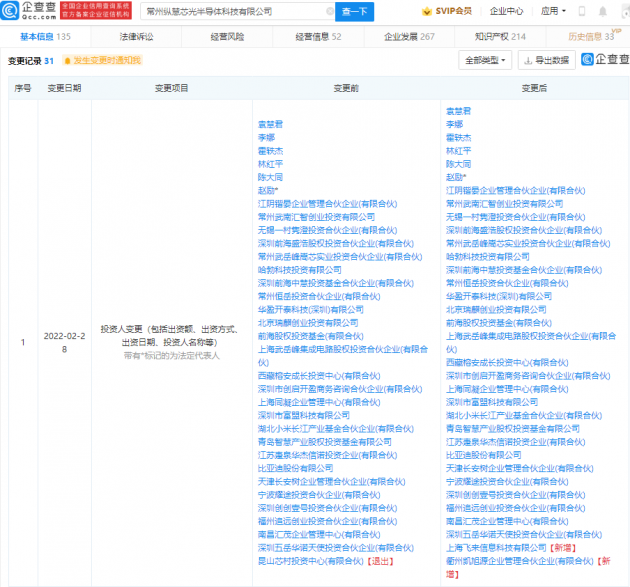
Task: Click the orange bell icon beside 发生变更时通知我
Action: [x=68, y=61]
